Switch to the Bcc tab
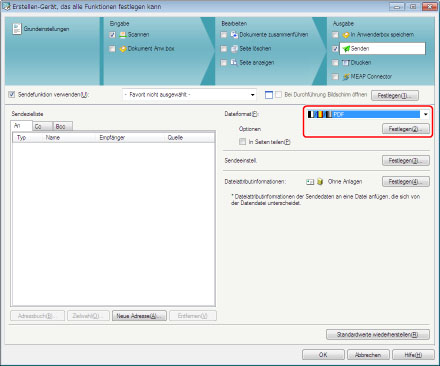The width and height of the screenshot is (440, 366). (62, 126)
